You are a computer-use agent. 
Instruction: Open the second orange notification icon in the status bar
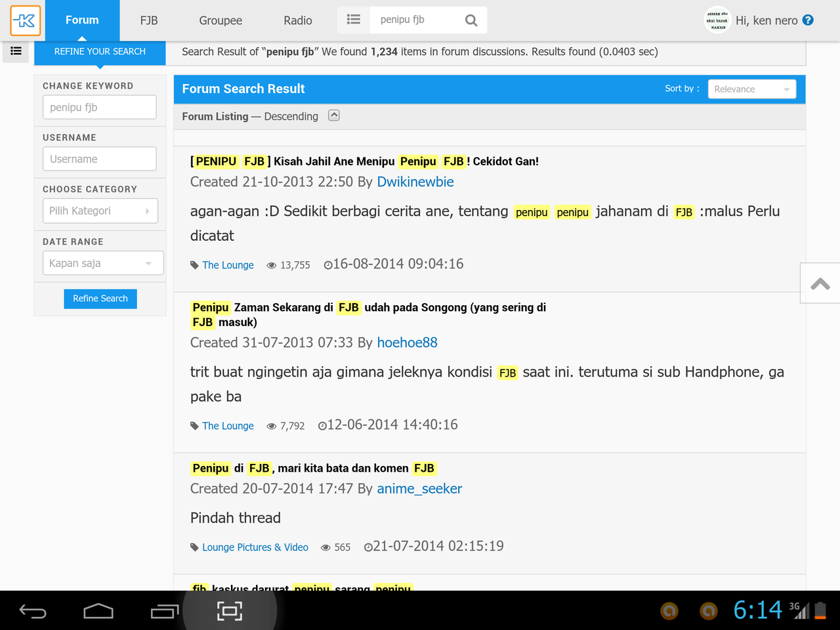709,611
